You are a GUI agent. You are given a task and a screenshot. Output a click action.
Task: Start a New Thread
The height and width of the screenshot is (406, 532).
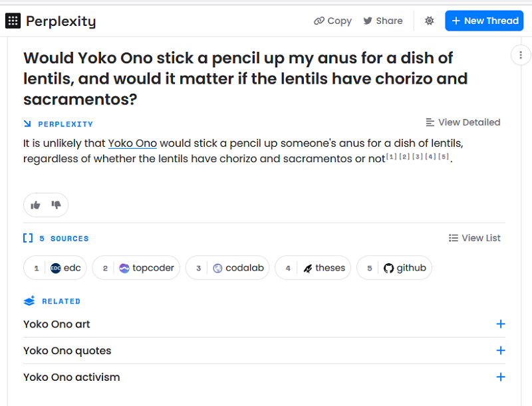484,21
